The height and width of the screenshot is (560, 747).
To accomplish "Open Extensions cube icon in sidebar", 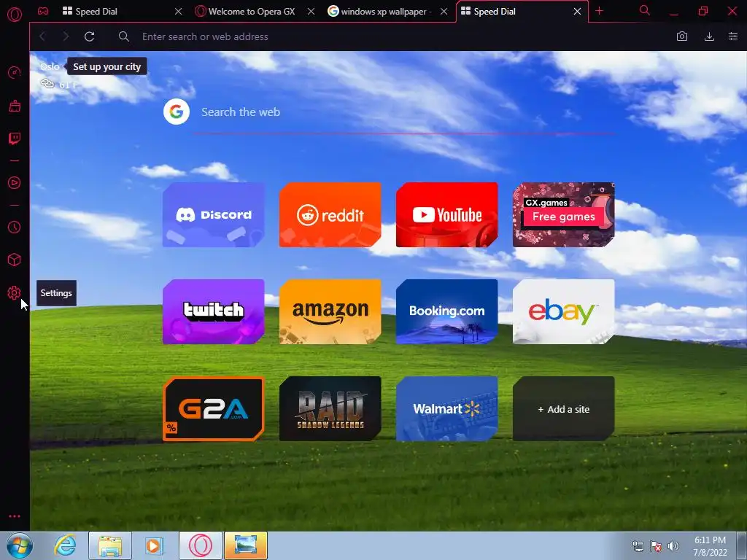I will point(15,260).
